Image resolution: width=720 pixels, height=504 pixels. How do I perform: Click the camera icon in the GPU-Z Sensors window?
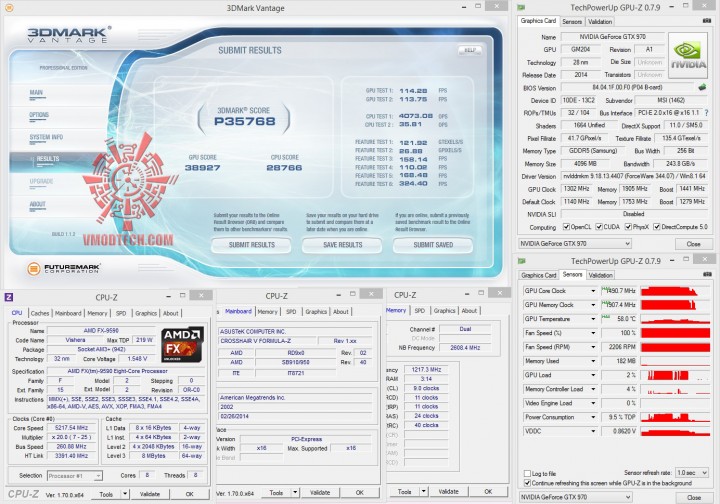click(x=707, y=274)
